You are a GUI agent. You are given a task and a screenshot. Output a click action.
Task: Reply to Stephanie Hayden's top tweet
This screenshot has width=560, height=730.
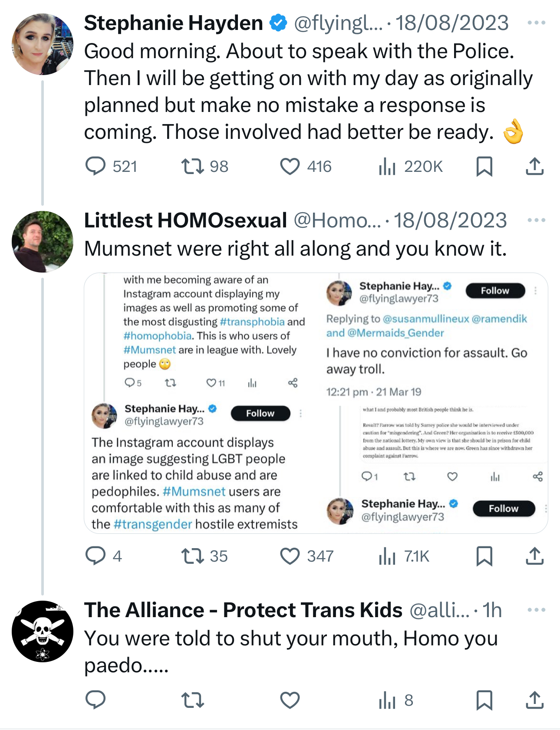tap(96, 166)
